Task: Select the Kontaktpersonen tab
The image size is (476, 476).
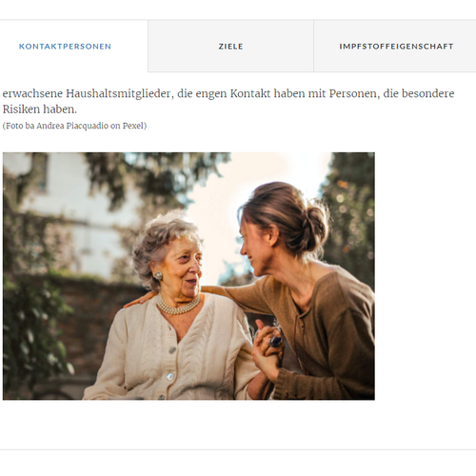Action: (x=65, y=47)
